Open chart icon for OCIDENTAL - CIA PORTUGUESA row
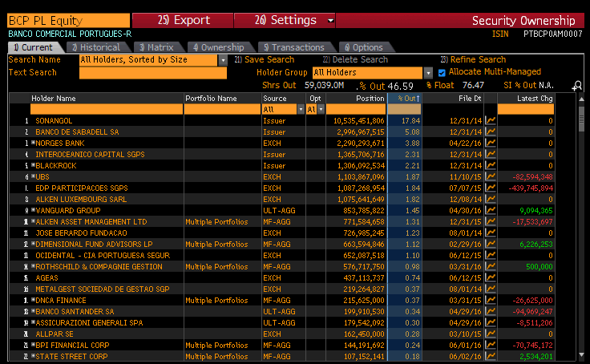 point(491,255)
